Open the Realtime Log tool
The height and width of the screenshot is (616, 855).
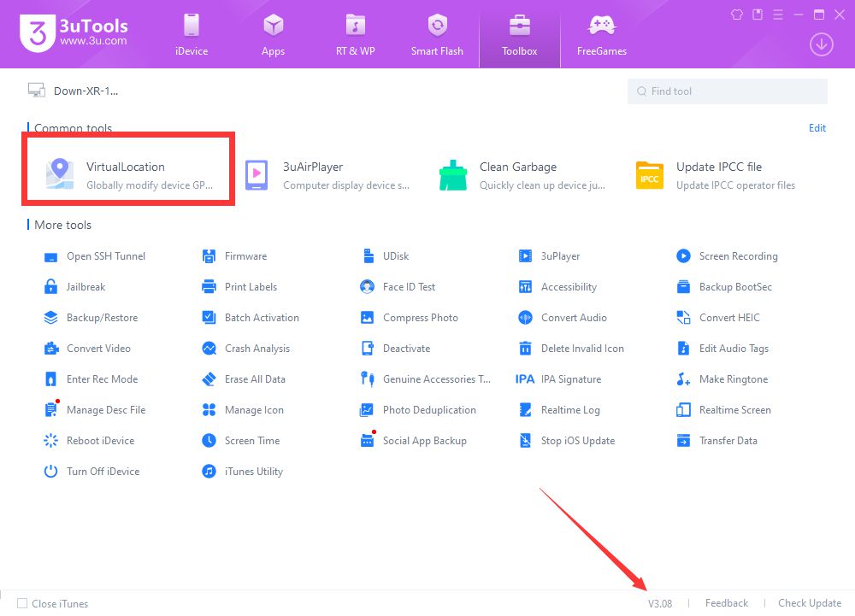point(559,410)
